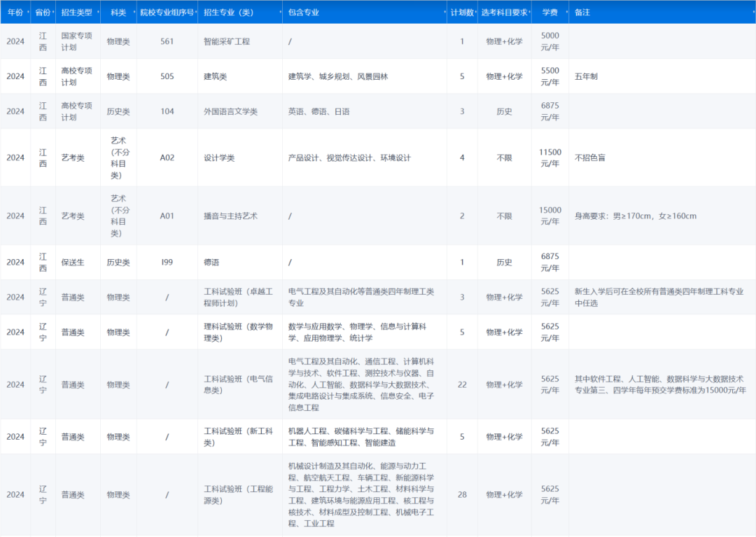This screenshot has width=756, height=537.
Task: Open the filter arrow on 包含专业 column
Action: pos(444,12)
